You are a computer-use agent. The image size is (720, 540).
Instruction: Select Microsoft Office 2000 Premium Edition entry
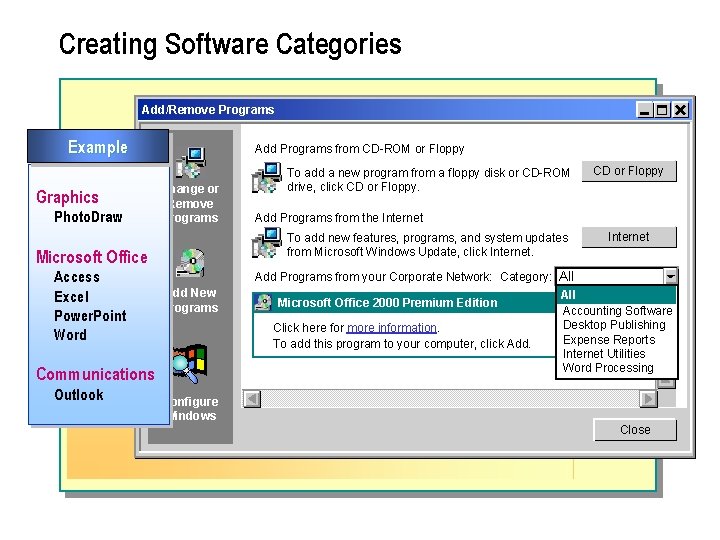tap(404, 303)
